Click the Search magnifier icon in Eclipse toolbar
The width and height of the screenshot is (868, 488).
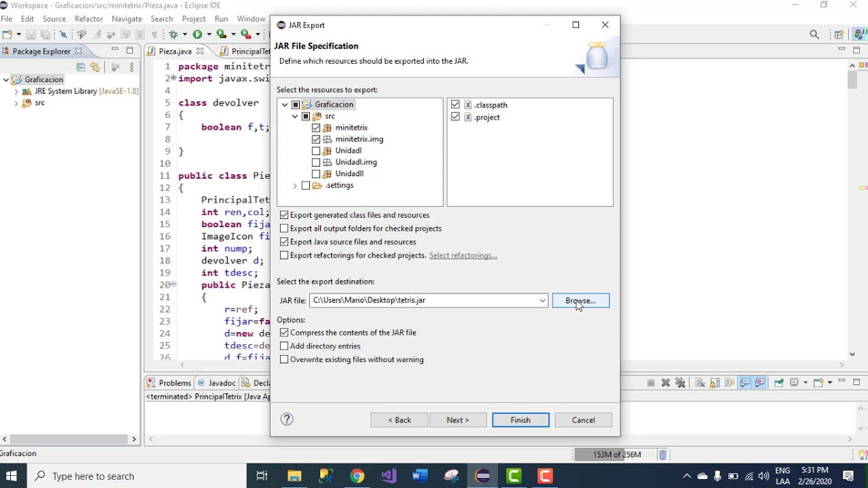click(814, 34)
